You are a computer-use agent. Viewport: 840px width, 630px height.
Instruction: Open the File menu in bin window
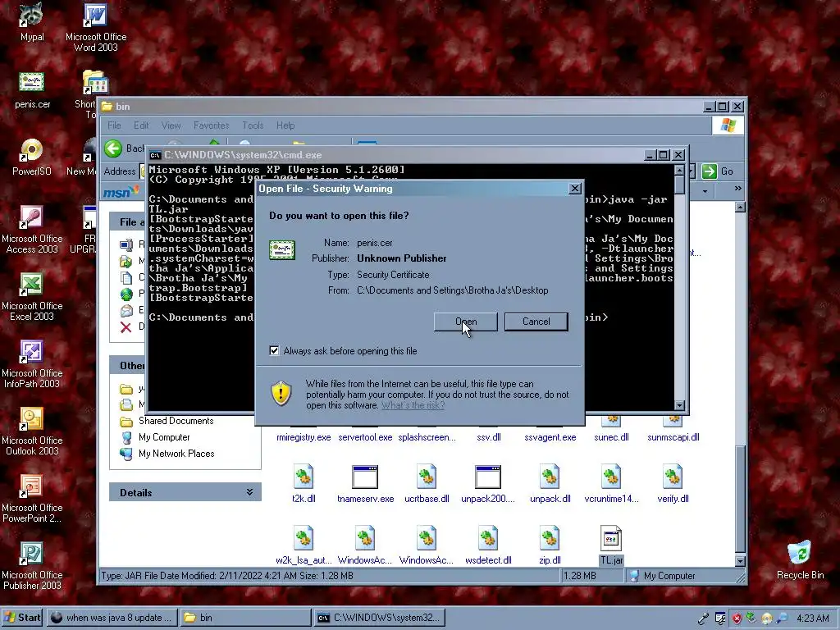pyautogui.click(x=114, y=126)
